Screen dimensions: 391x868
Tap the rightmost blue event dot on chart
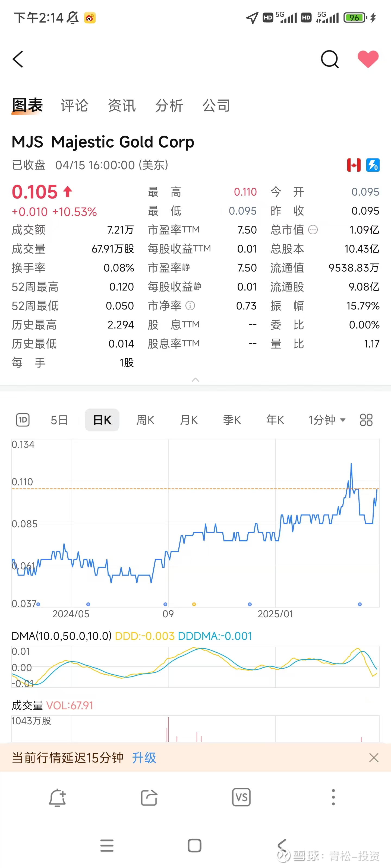[360, 604]
